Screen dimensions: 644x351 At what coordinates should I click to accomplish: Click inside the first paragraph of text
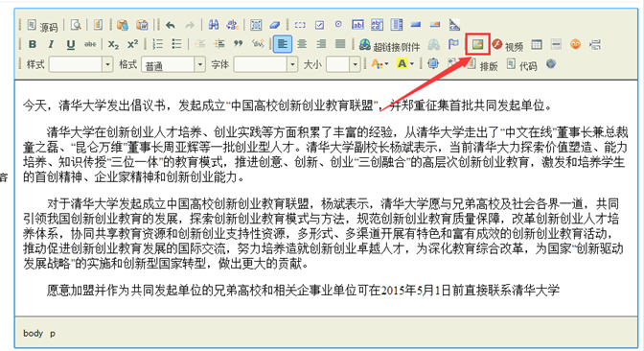pos(287,105)
